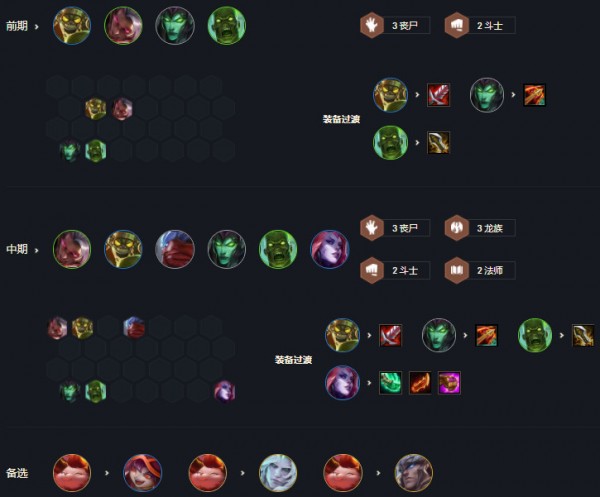
Task: Click the golden blade item under 前期 green zombie
Action: (x=439, y=142)
